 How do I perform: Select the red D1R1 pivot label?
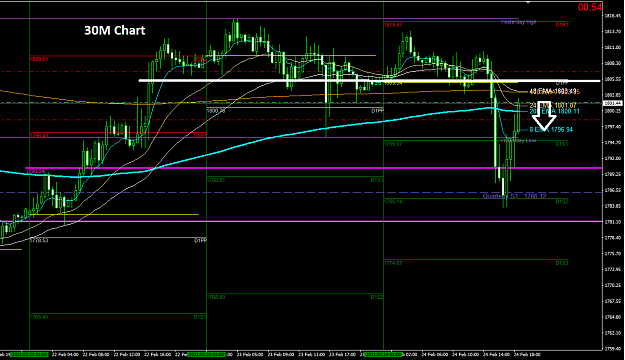[562, 25]
